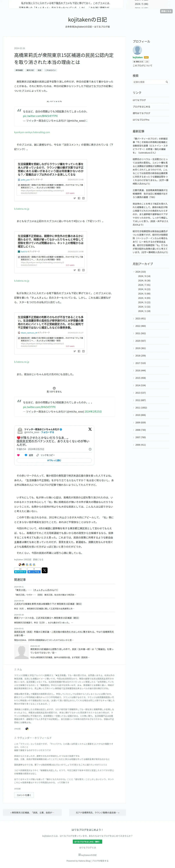Click the Xでもっと読む button
Viewport: 175px width, 868px height.
pos(54,460)
